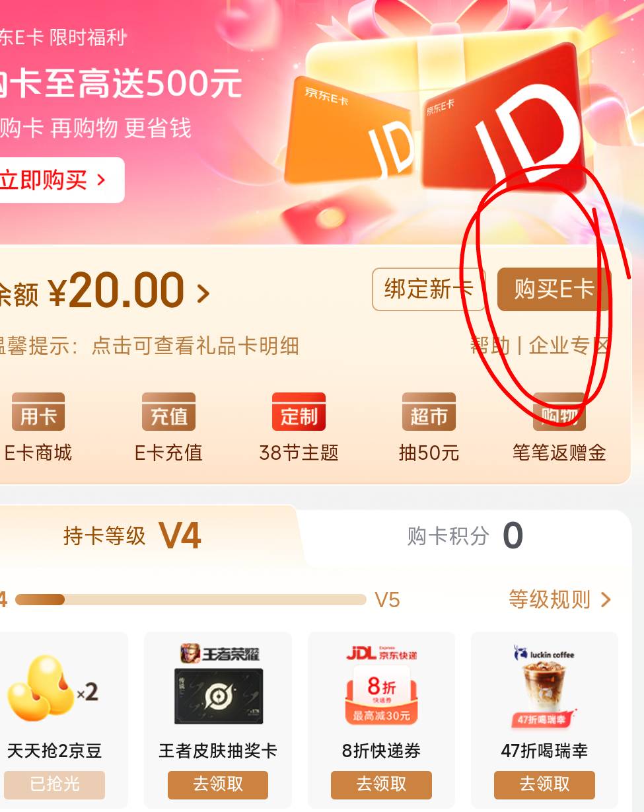
Task: Click the 购买E卡 button
Action: click(x=554, y=289)
